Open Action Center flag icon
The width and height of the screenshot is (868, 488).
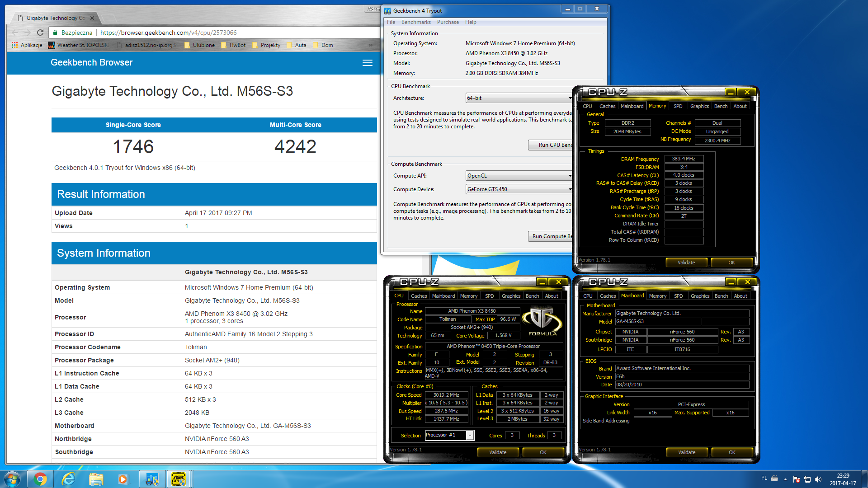(797, 479)
